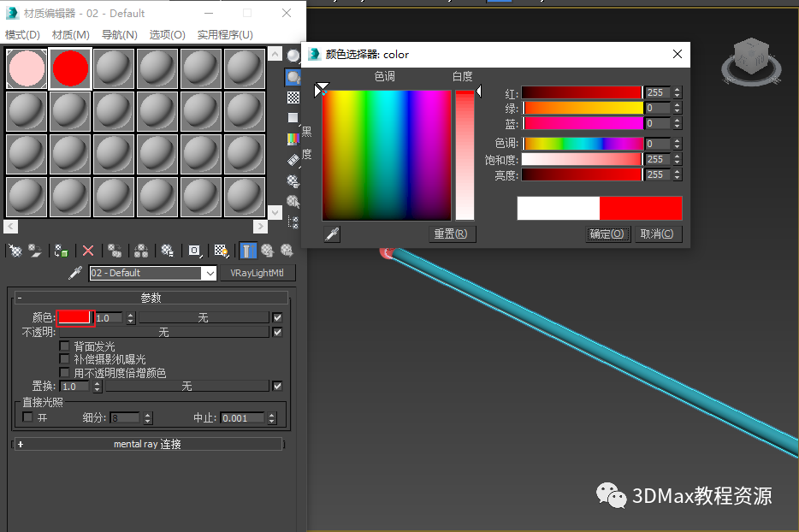Toggle checkbox on 置换 map row
The height and width of the screenshot is (532, 799).
tap(277, 386)
